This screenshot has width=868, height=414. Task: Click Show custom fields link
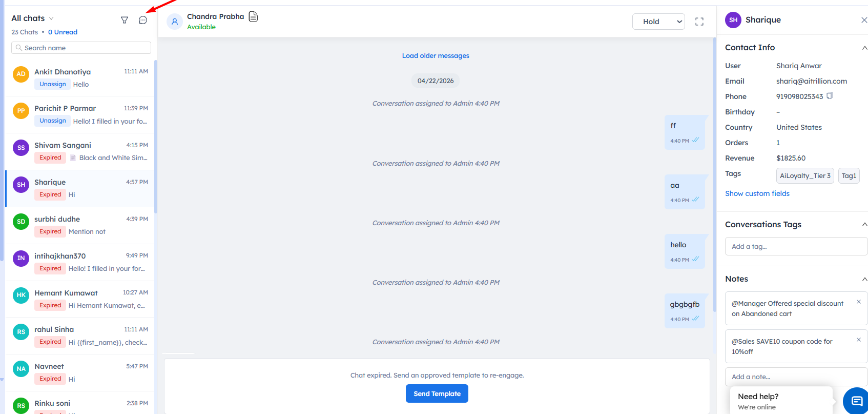click(757, 193)
